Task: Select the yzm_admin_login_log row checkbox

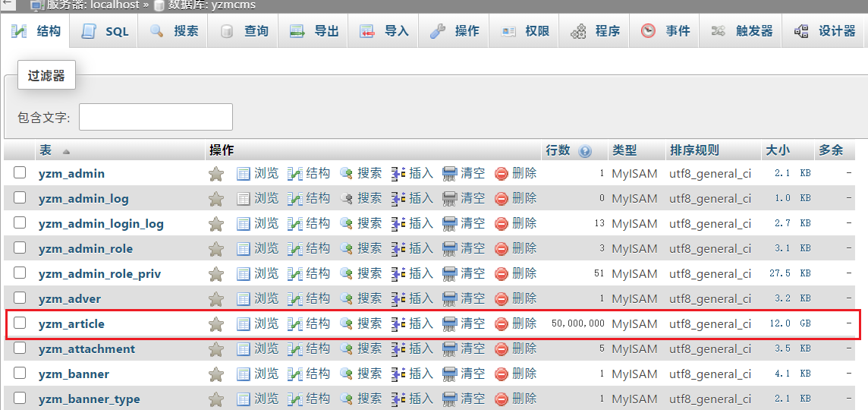Action: pyautogui.click(x=20, y=223)
